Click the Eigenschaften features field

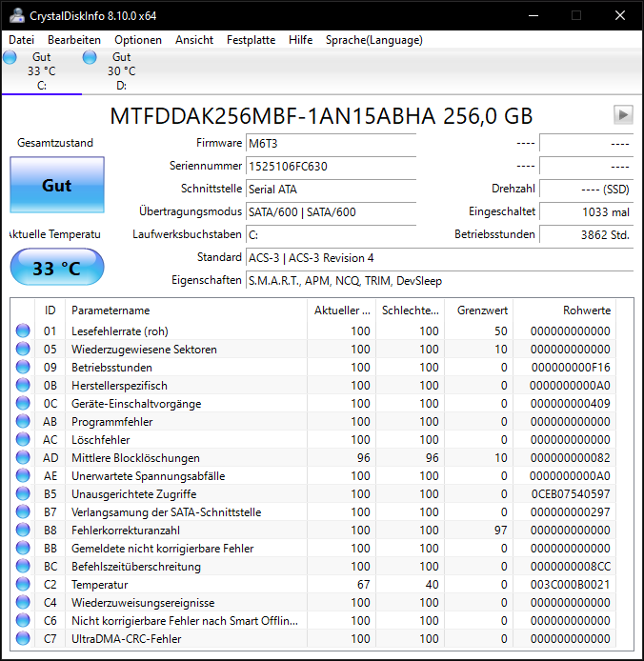[x=439, y=280]
